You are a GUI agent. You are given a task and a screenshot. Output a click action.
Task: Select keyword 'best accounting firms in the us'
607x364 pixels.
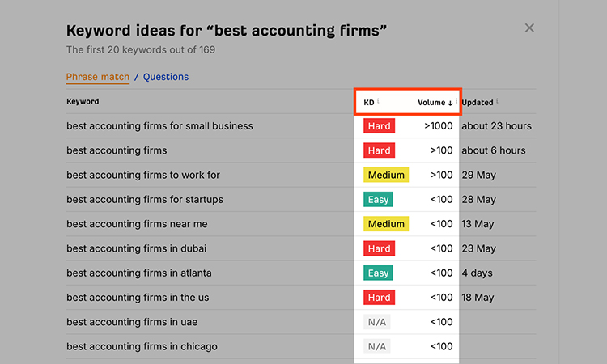coord(138,298)
